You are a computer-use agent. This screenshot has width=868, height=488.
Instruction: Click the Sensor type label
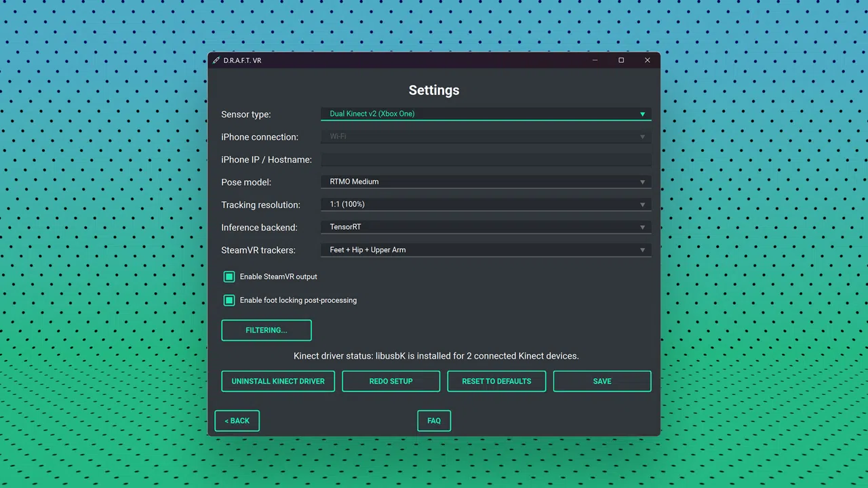pyautogui.click(x=245, y=115)
